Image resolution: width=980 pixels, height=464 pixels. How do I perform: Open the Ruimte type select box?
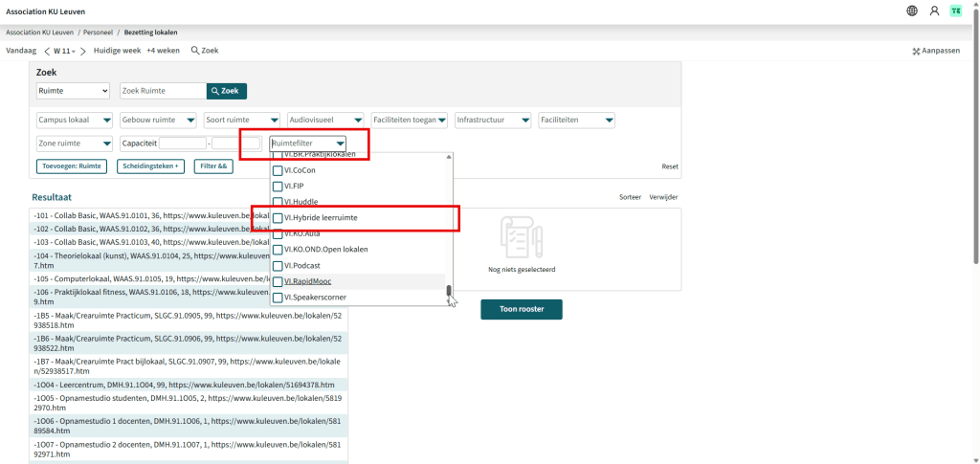[74, 91]
